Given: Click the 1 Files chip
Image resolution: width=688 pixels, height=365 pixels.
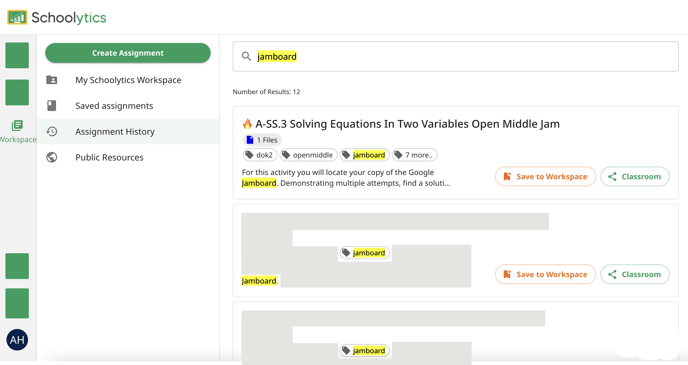Looking at the screenshot, I should 262,140.
